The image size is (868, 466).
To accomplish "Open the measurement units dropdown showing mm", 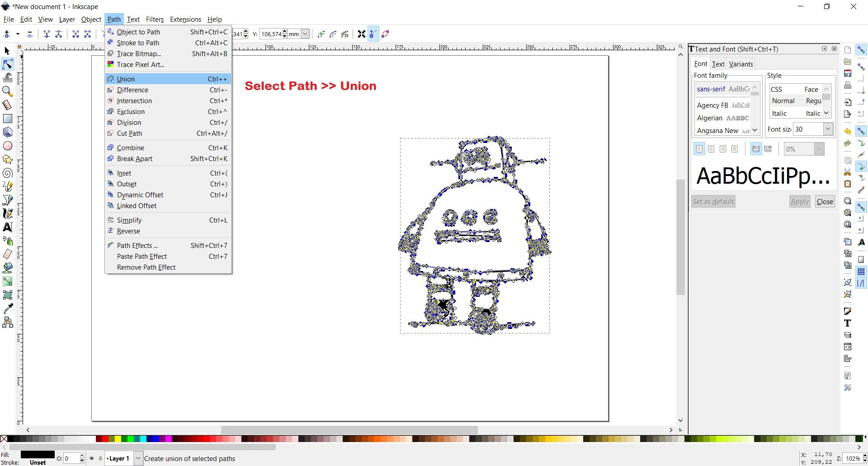I will (305, 33).
